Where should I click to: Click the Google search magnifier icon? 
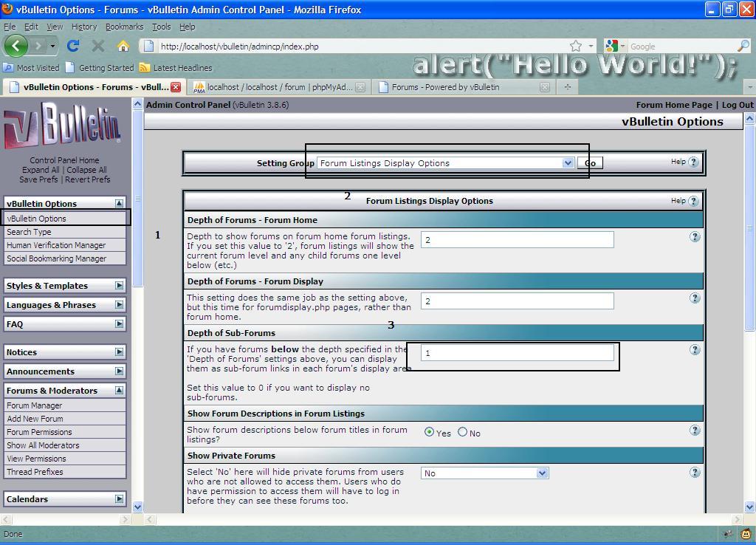(x=743, y=47)
